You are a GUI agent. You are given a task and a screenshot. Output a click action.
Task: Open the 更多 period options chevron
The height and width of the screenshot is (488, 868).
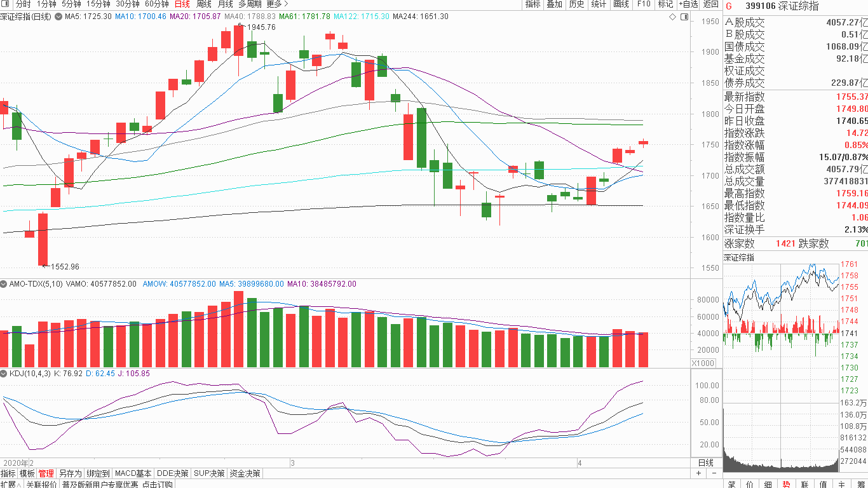click(x=285, y=4)
